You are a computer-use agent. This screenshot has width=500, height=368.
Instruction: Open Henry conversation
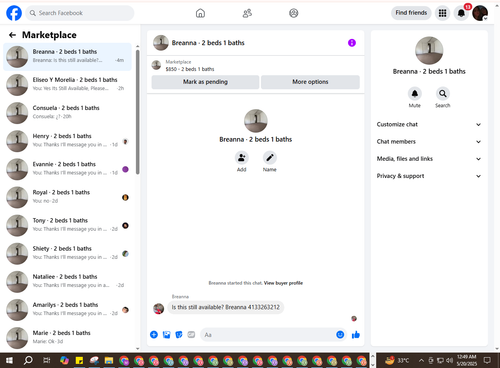pyautogui.click(x=67, y=141)
